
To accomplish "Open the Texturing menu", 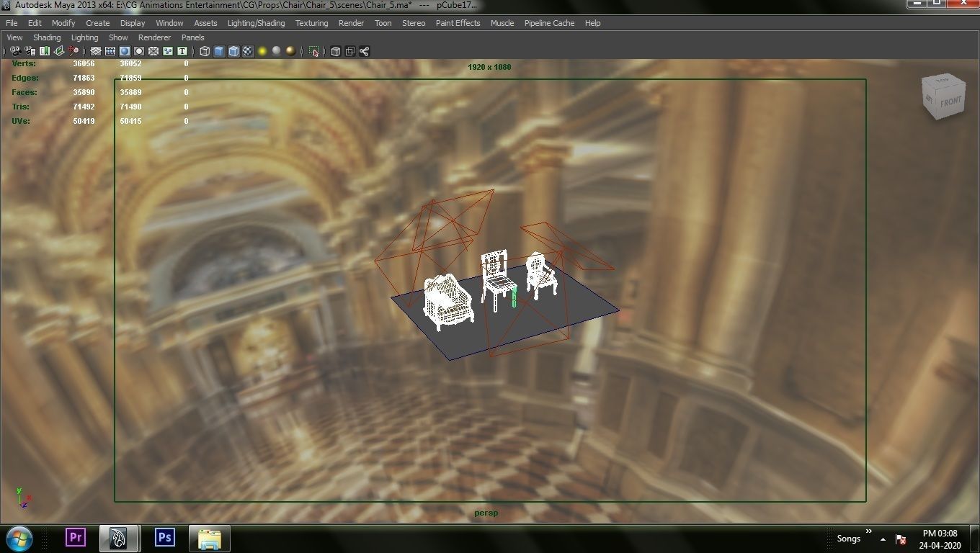I will pyautogui.click(x=311, y=23).
